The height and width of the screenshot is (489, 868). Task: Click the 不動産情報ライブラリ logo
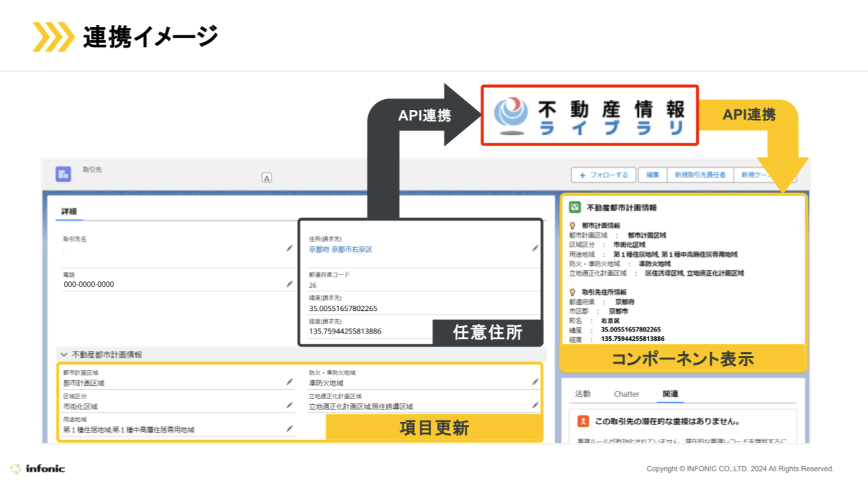pos(590,115)
